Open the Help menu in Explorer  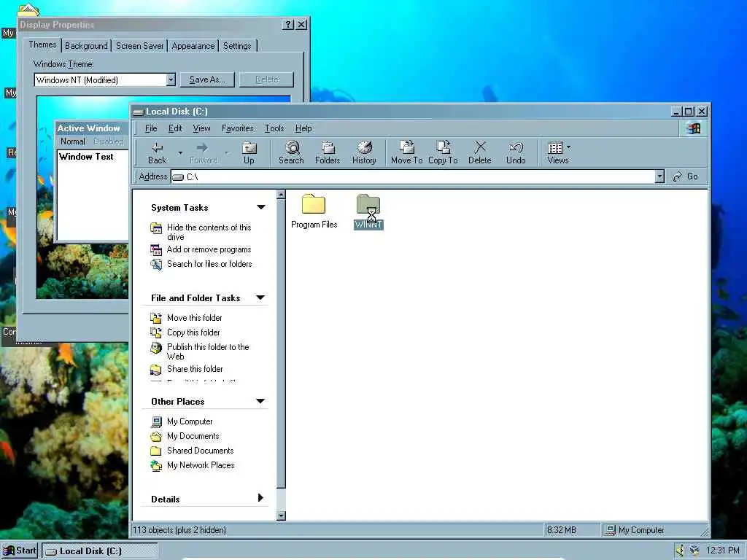tap(303, 128)
